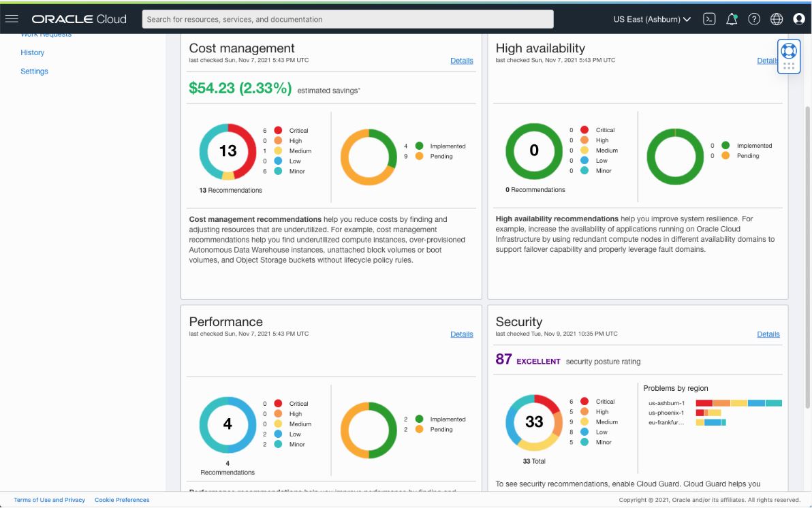Open the notifications bell
The width and height of the screenshot is (812, 508).
point(731,19)
